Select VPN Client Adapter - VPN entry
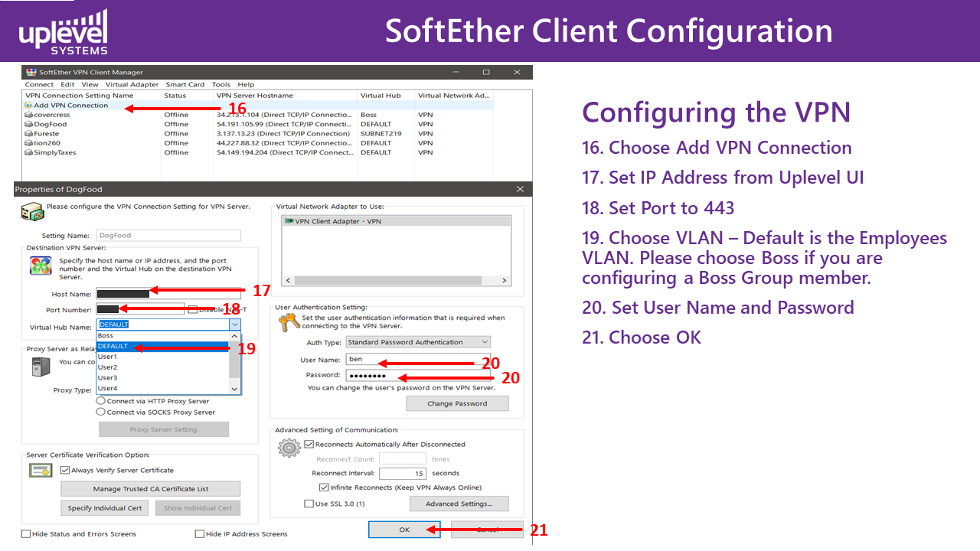The image size is (980, 551). pyautogui.click(x=397, y=221)
